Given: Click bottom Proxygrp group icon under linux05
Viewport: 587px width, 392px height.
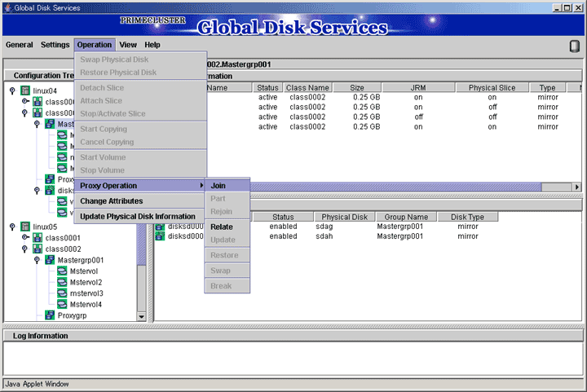Looking at the screenshot, I should pos(50,315).
